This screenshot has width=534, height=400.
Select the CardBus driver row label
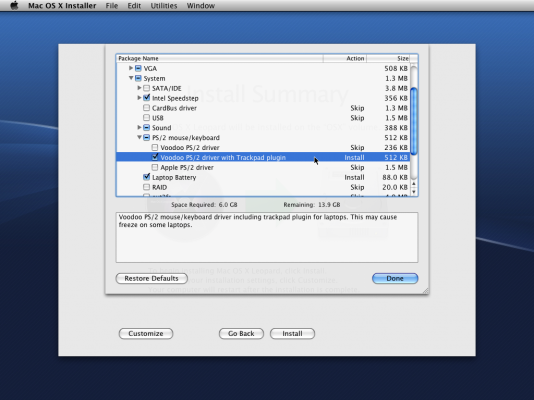pos(174,108)
